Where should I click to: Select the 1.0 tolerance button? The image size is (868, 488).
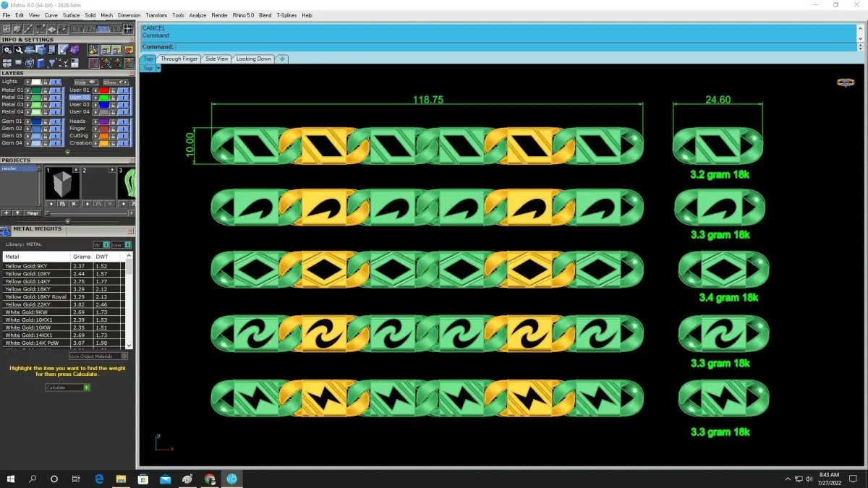click(x=116, y=29)
